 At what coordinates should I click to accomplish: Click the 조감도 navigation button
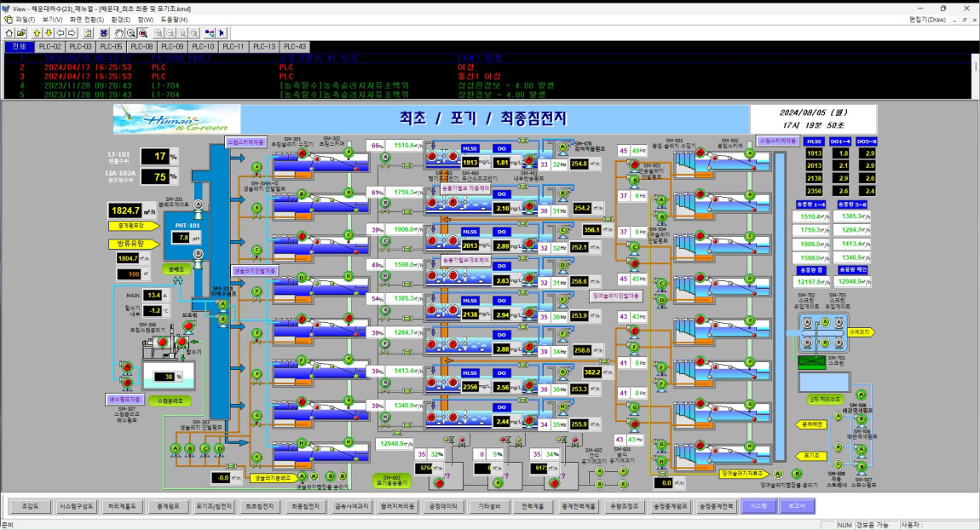[30, 506]
